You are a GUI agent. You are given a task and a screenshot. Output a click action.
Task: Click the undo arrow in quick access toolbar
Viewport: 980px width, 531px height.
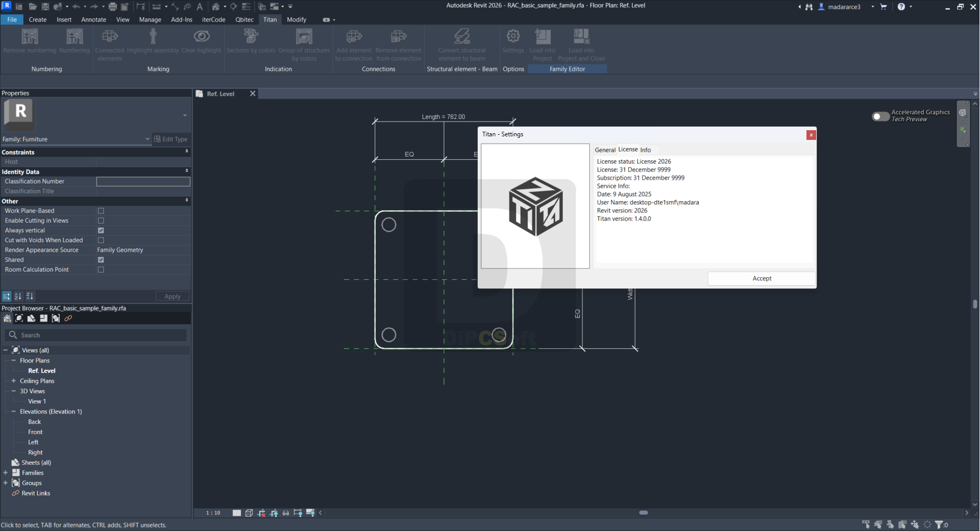[x=76, y=7]
